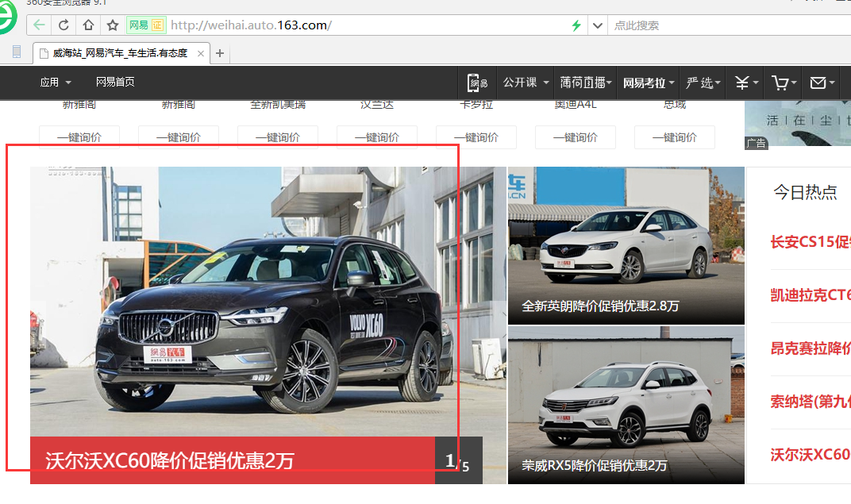Open the 荣威RX5降价促销优惠2万 picture card
Screen dimensions: 851x504
pyautogui.click(x=626, y=406)
